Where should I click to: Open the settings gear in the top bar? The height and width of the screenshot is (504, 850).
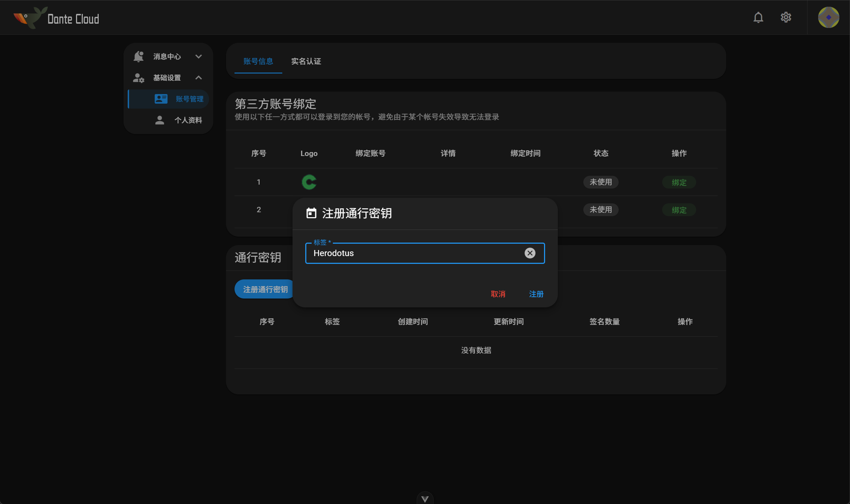(x=786, y=17)
